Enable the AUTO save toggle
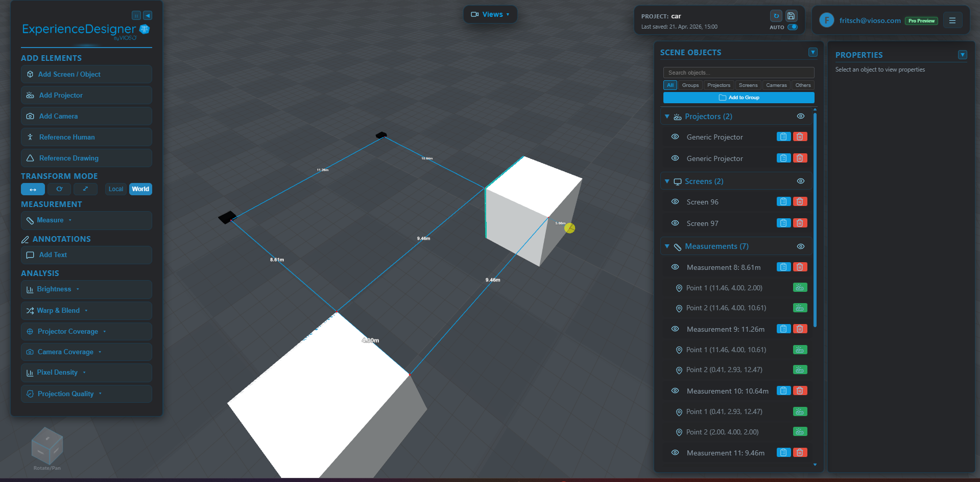Screen dimensions: 980x482 792,27
